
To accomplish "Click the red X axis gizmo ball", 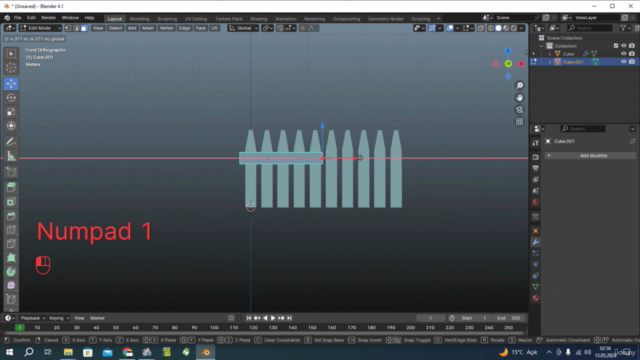I will pos(521,64).
